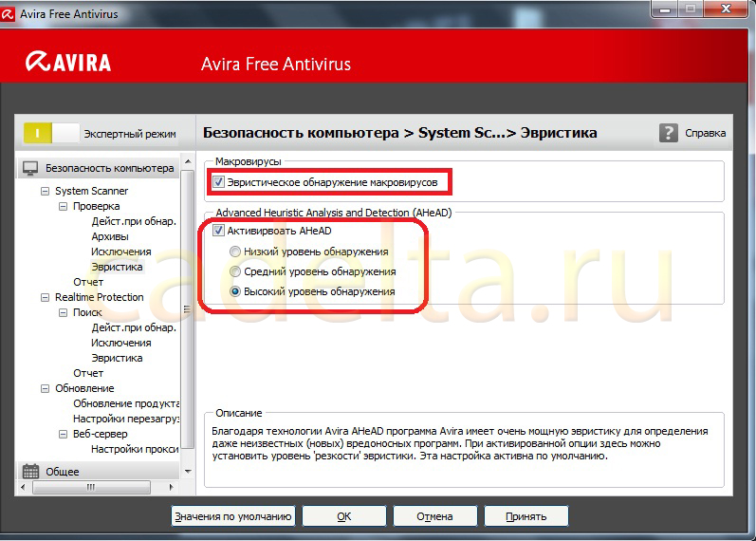
Task: Click the tree panel scroll up arrow
Action: (188, 161)
